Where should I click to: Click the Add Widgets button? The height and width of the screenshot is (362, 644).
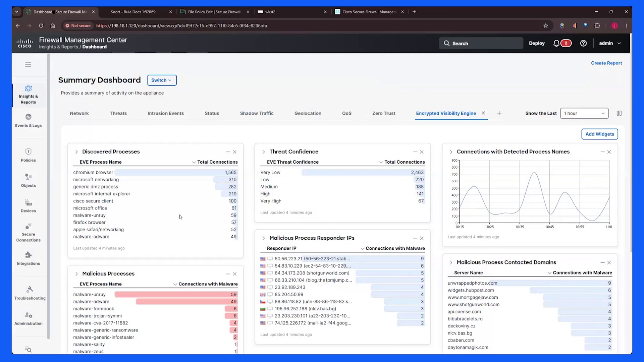[600, 134]
